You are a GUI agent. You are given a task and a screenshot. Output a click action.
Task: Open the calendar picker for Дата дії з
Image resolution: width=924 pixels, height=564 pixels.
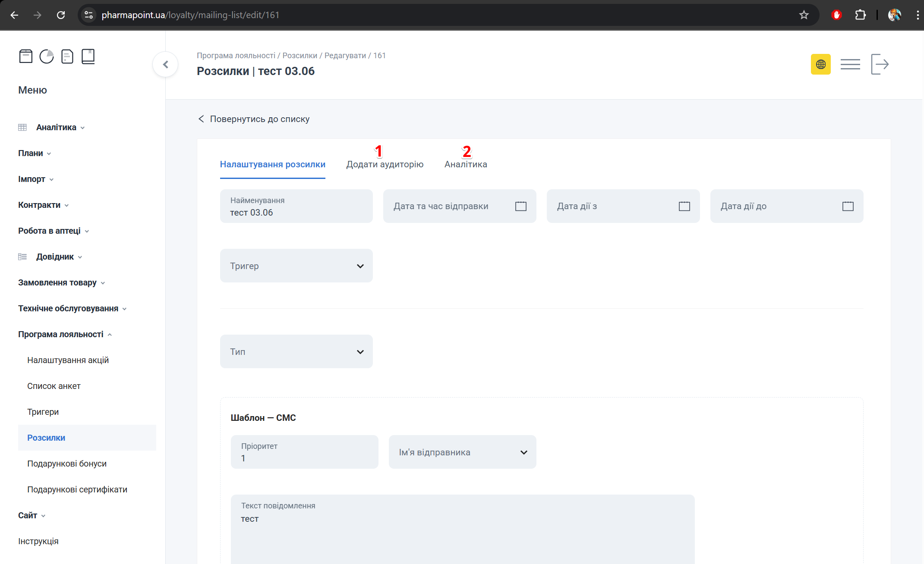click(x=684, y=206)
